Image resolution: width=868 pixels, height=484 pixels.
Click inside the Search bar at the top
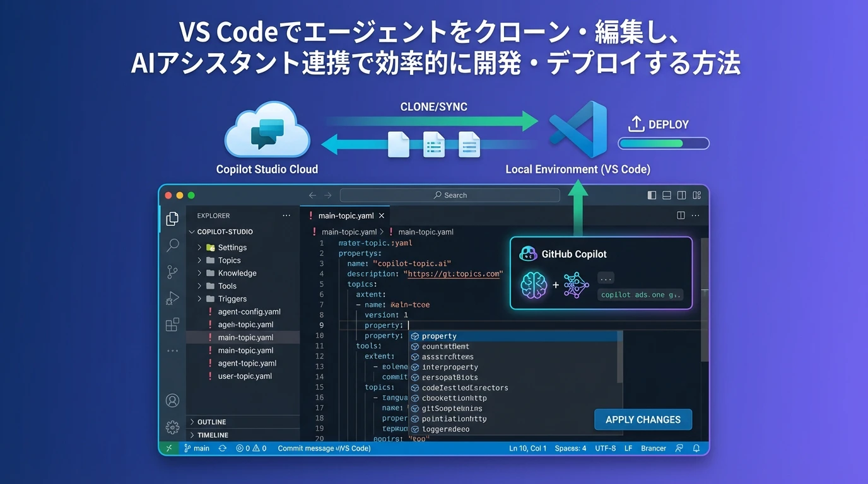coord(449,195)
